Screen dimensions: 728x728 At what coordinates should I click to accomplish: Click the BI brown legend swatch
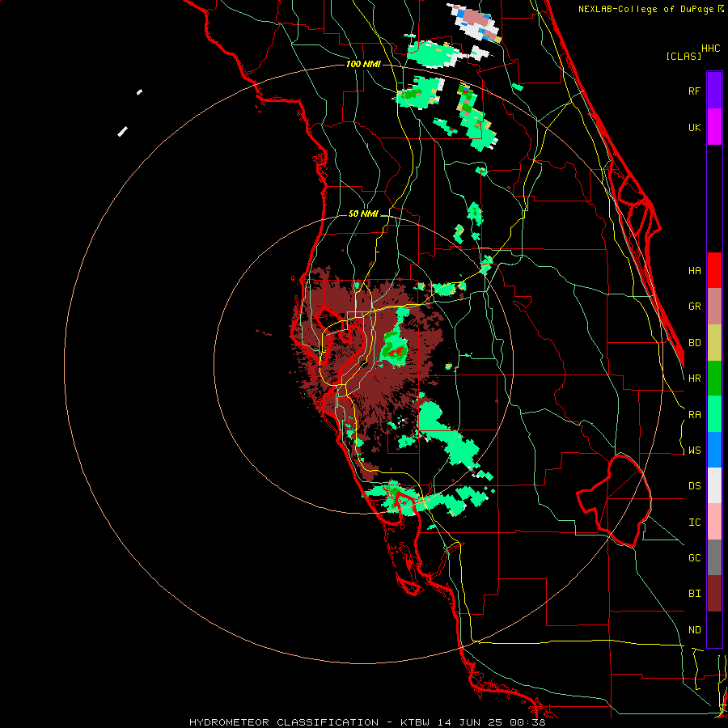pos(714,594)
